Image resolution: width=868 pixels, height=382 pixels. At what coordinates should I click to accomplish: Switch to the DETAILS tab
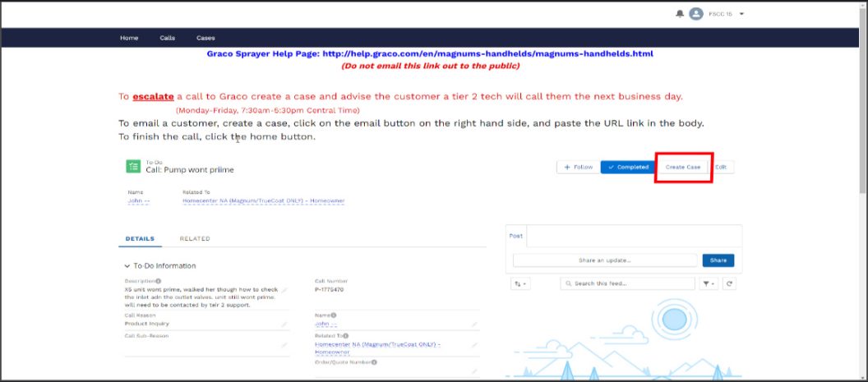pyautogui.click(x=140, y=239)
